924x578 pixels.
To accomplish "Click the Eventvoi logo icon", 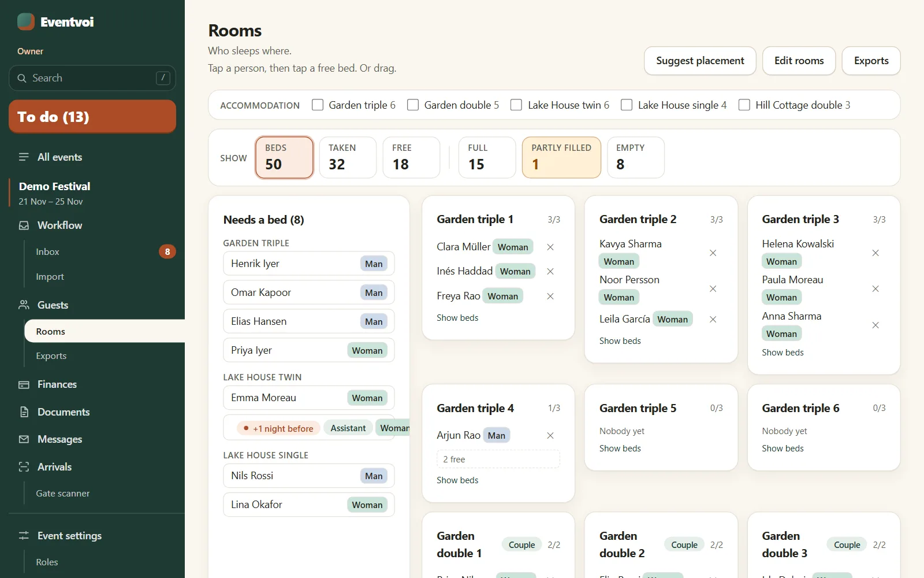I will coord(26,22).
